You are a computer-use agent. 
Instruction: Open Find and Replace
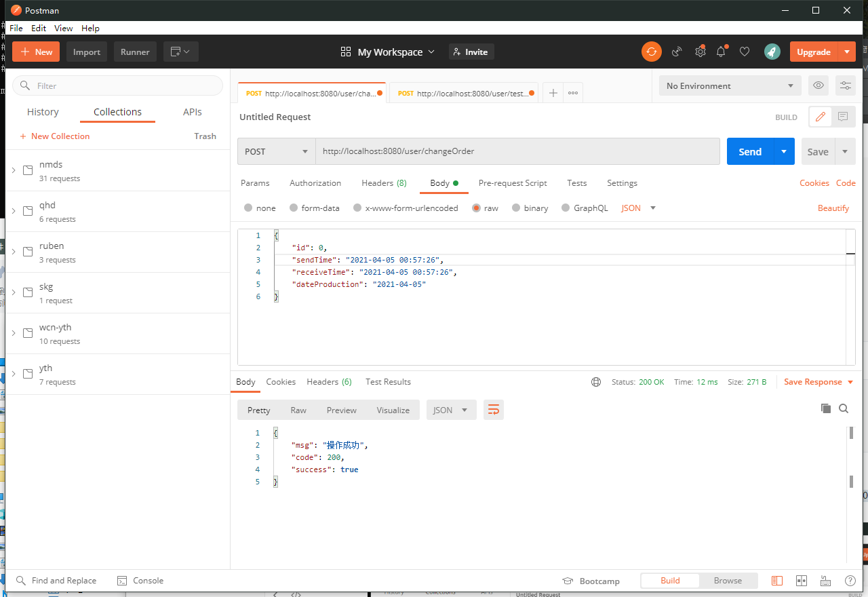click(x=56, y=581)
